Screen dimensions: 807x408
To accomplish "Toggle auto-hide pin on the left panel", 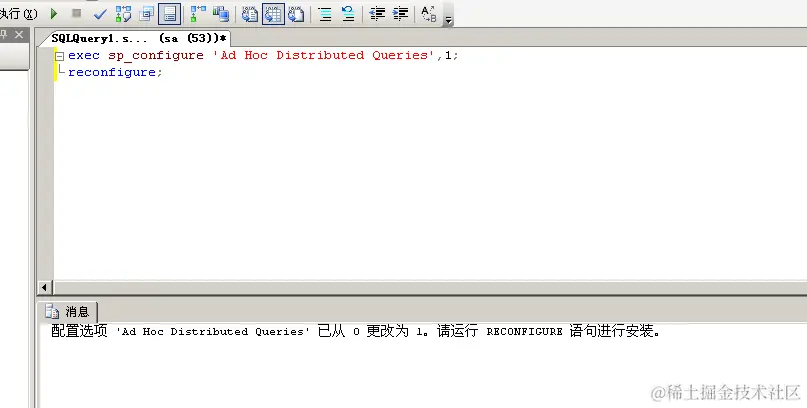I will pyautogui.click(x=4, y=34).
